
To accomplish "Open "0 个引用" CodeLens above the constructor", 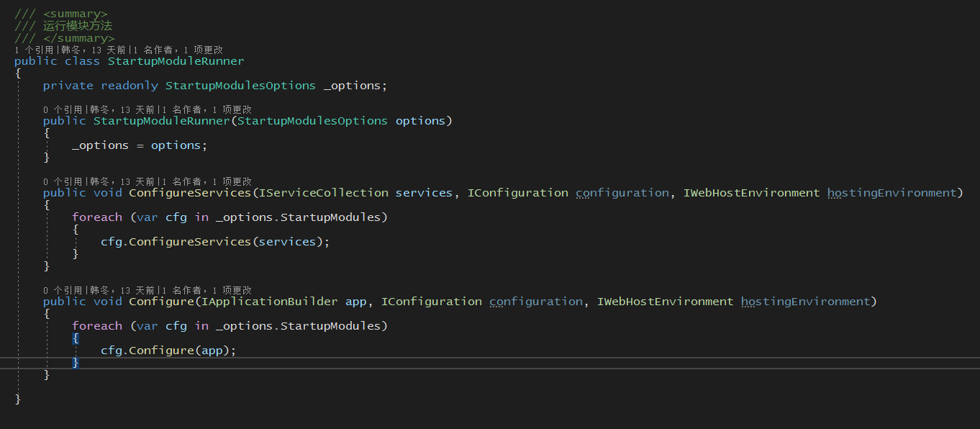I will tap(63, 109).
